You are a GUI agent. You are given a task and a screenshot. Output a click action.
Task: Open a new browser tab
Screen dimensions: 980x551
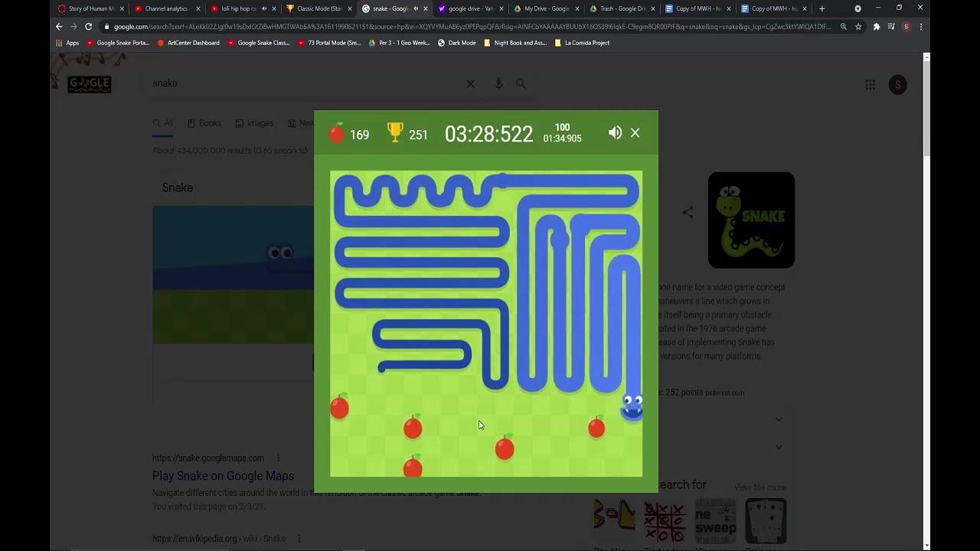click(822, 8)
